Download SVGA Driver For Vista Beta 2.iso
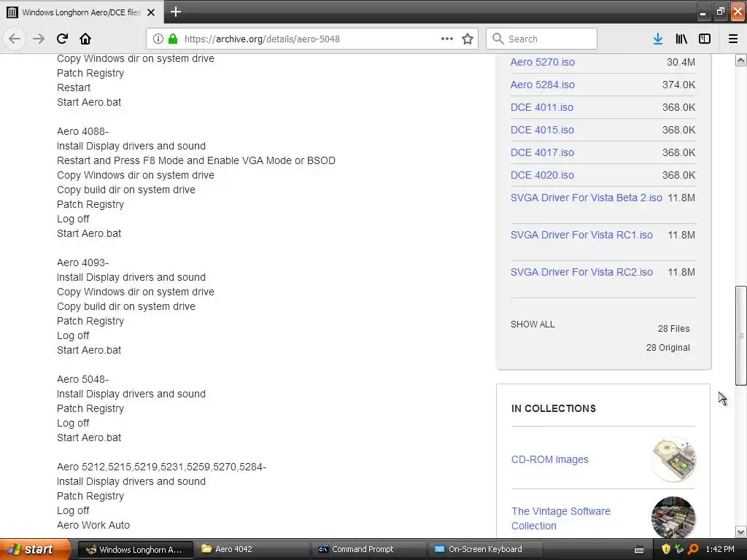 [x=586, y=198]
